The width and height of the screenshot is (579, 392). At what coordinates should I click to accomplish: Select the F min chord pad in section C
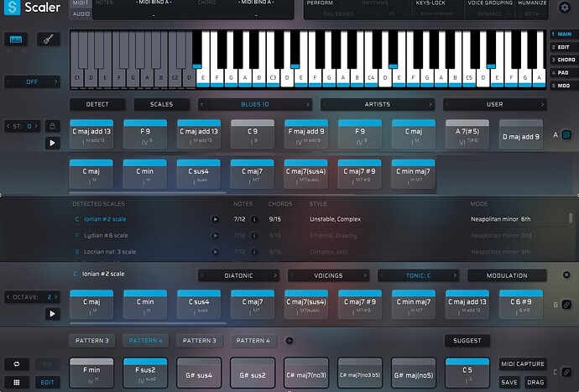91,373
